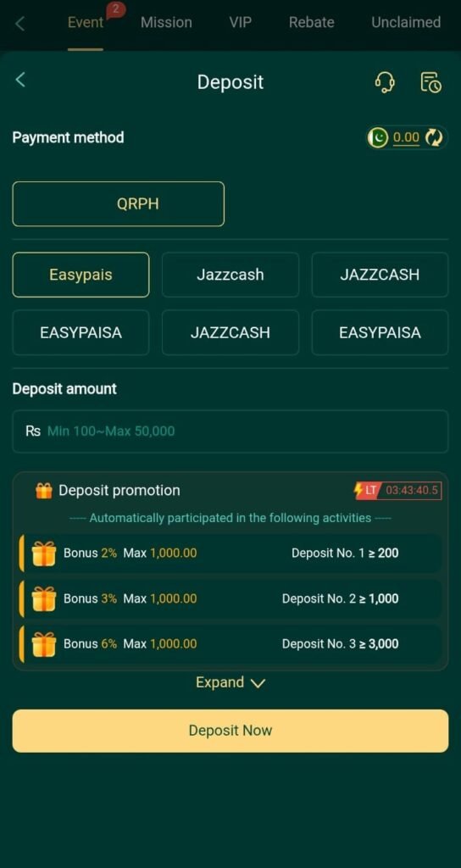Screen dimensions: 461x868
Task: Focus the deposit amount input field
Action: (x=230, y=431)
